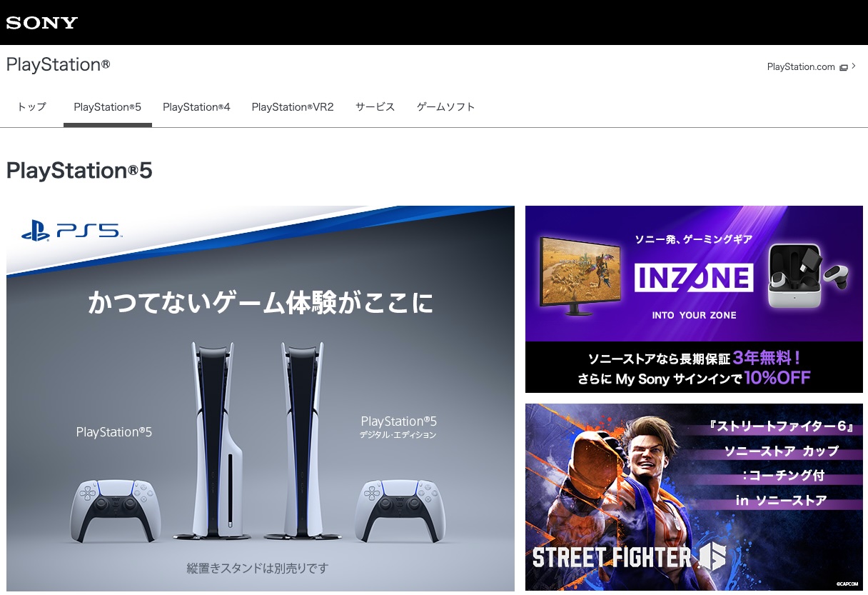
Task: Click the in ソニーストア text line
Action: (781, 501)
